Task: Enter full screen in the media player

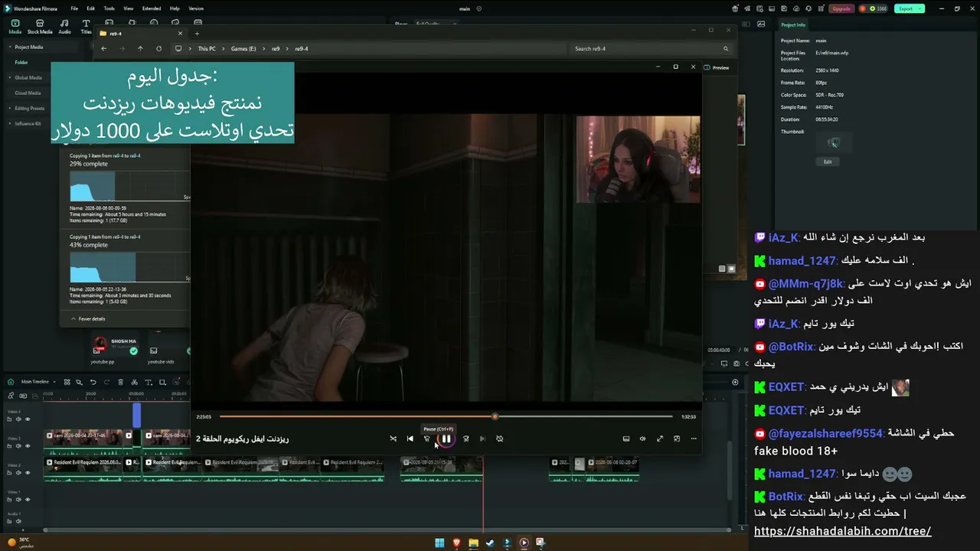Action: click(660, 439)
